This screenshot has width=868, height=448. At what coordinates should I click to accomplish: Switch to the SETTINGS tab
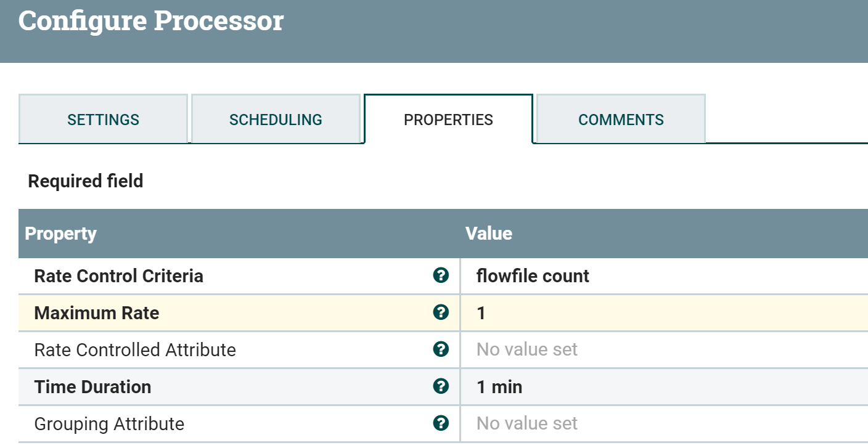coord(102,119)
